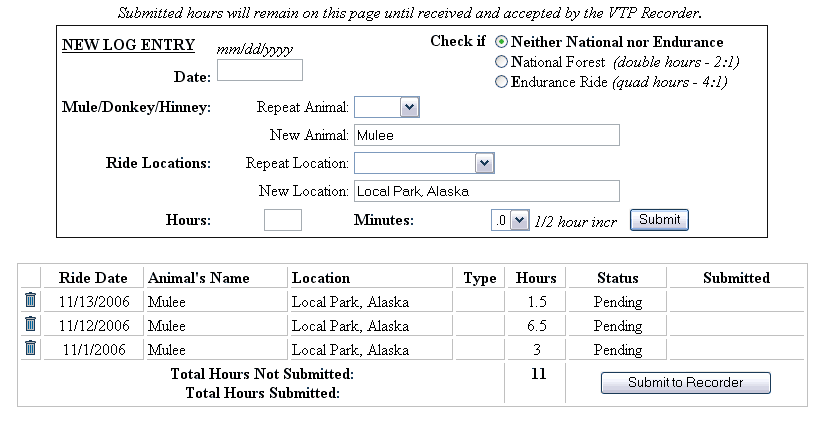The width and height of the screenshot is (818, 424).
Task: Remove the 11/1/2006 ride with trash icon
Action: (x=30, y=348)
